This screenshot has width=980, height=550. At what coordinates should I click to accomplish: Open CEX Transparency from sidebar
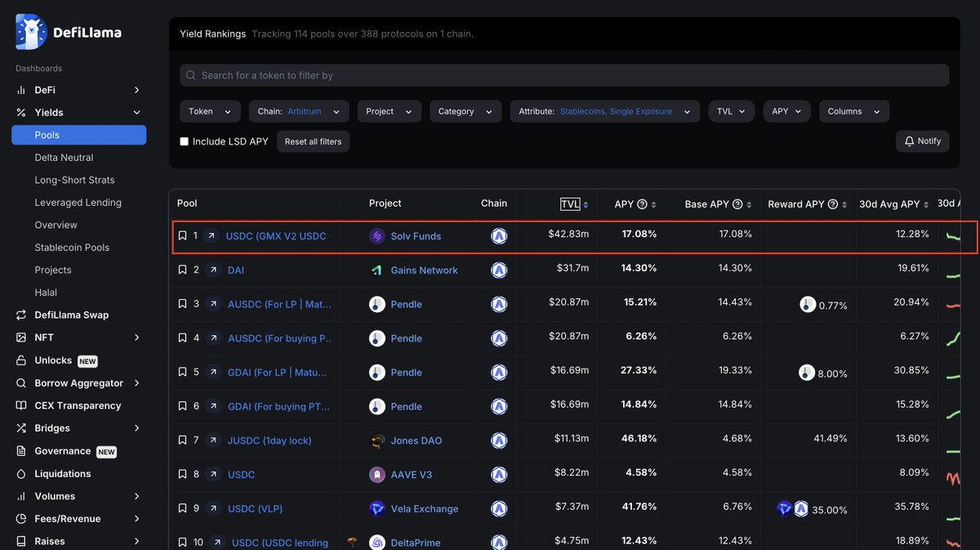pyautogui.click(x=78, y=405)
